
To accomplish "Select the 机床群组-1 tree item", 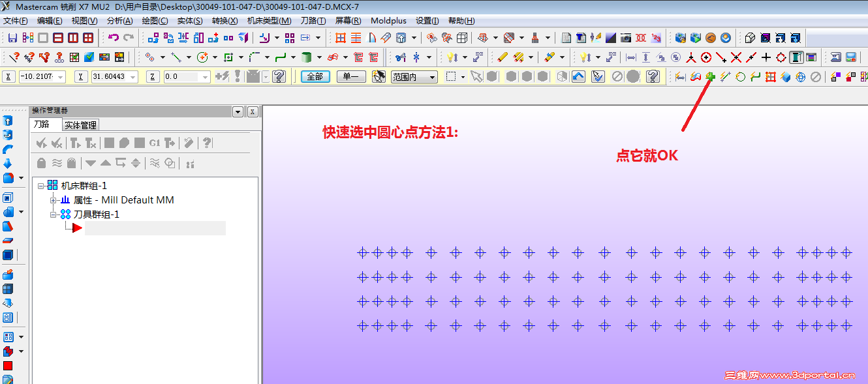I will [84, 186].
